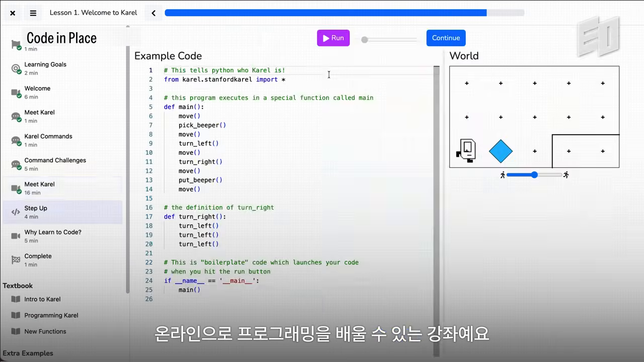
Task: Click the "pick_beeper()" code line
Action: 202,125
